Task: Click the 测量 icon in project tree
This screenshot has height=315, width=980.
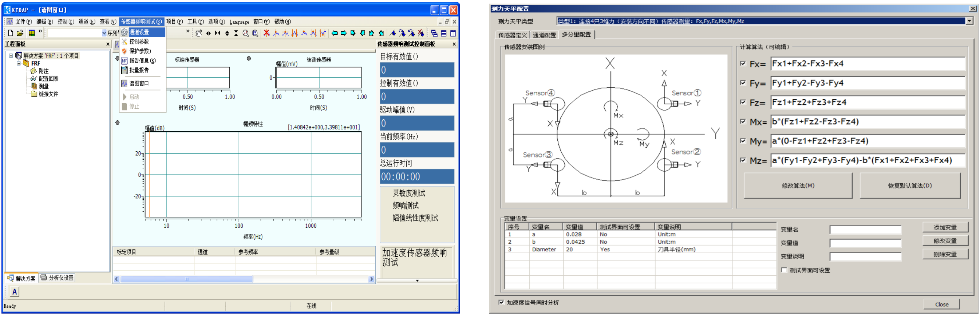Action: (34, 86)
